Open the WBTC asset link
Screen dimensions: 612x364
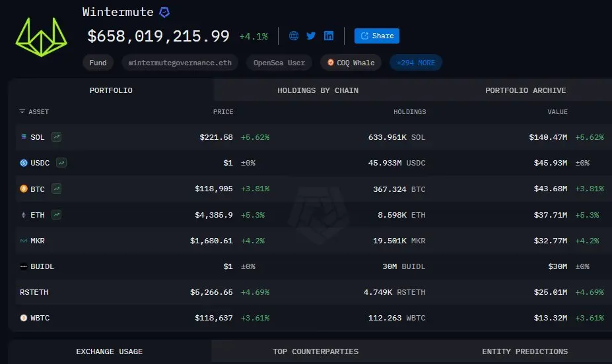40,318
